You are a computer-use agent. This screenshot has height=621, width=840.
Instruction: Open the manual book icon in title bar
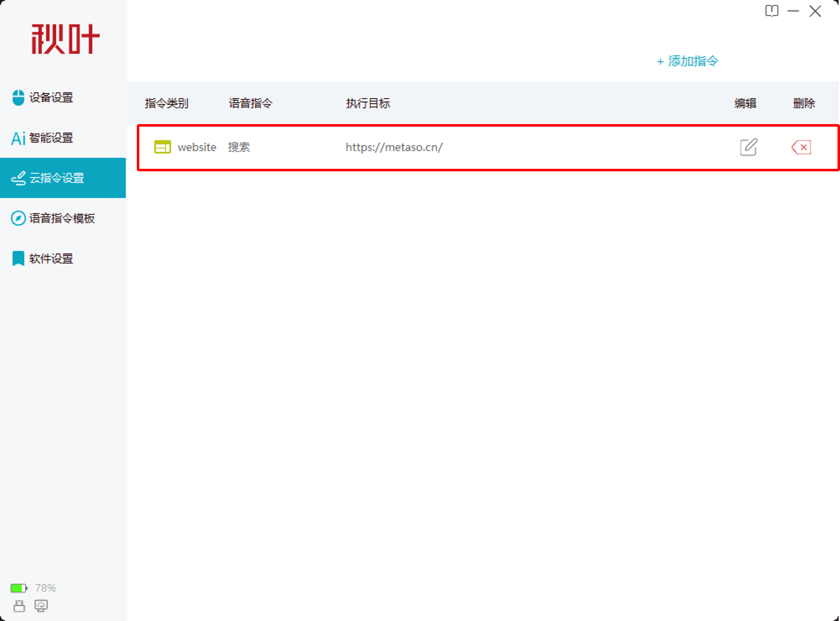pos(772,11)
